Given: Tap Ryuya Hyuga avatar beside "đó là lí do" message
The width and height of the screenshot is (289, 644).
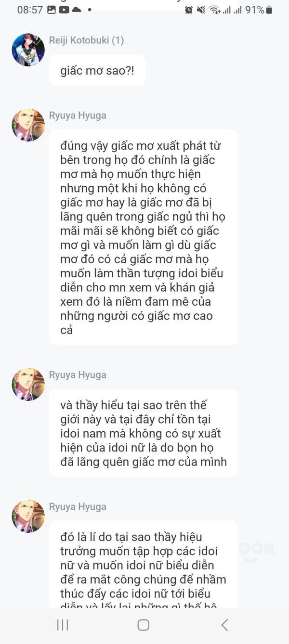Looking at the screenshot, I should [x=28, y=516].
